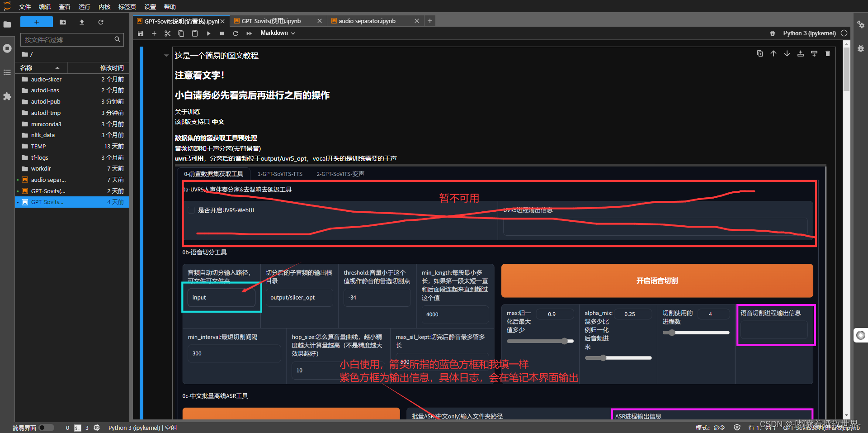Close the GPT-Sovits(使用).ipynb tab
The height and width of the screenshot is (433, 868).
coord(320,21)
